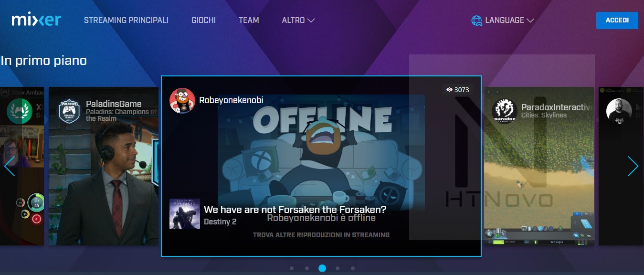644x275 pixels.
Task: Expand the ALTRO chevron arrow
Action: pyautogui.click(x=312, y=21)
